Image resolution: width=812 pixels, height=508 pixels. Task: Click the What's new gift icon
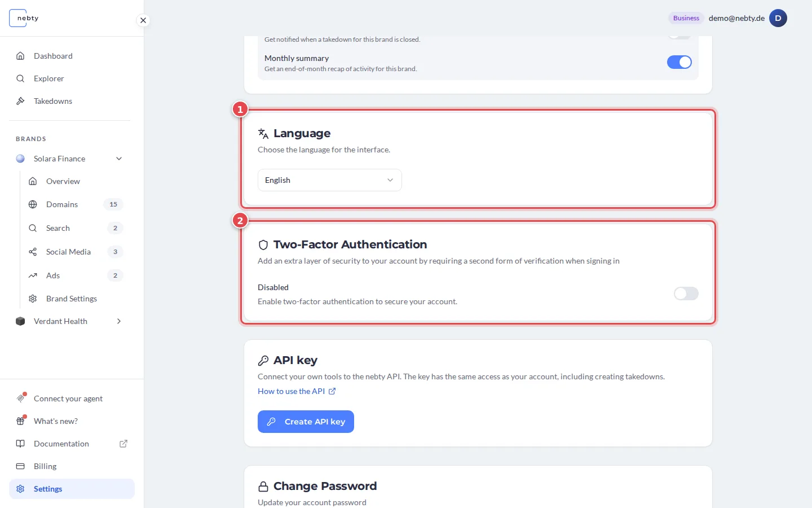pos(21,421)
